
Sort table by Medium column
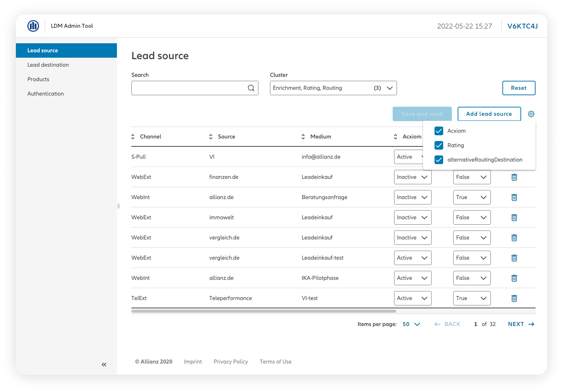click(303, 137)
